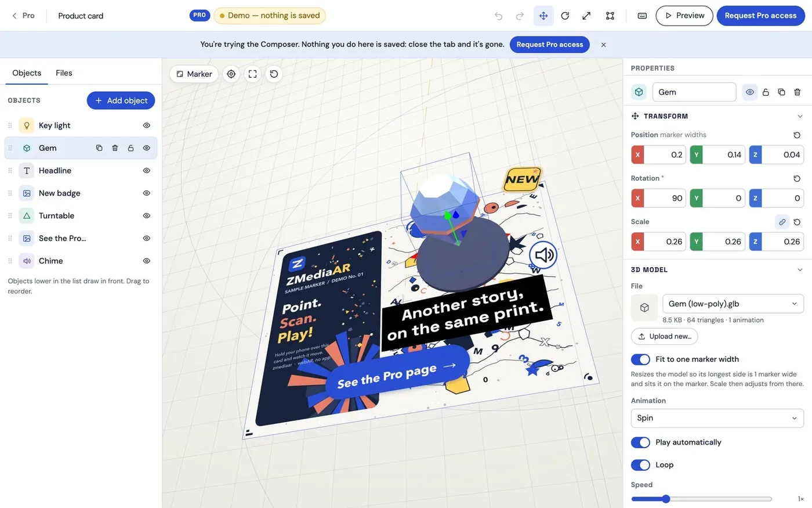Select the Move tool in top toolbar

click(543, 16)
